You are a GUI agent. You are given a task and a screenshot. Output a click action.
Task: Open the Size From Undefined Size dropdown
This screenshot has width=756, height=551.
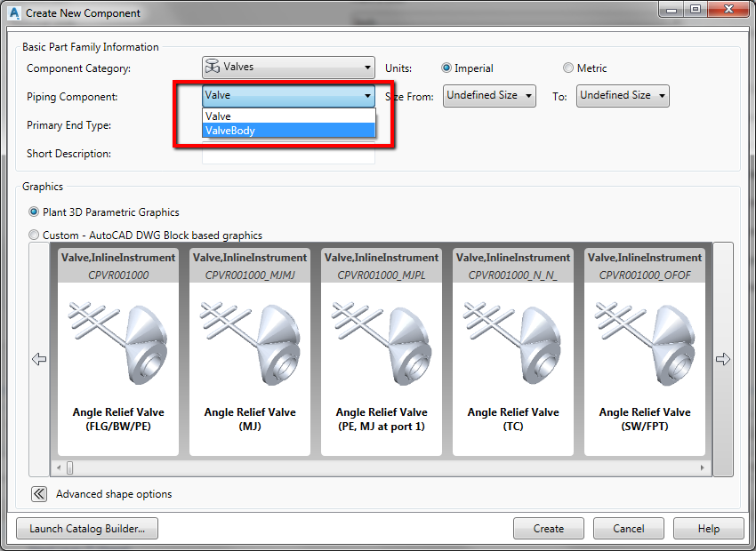pyautogui.click(x=489, y=96)
